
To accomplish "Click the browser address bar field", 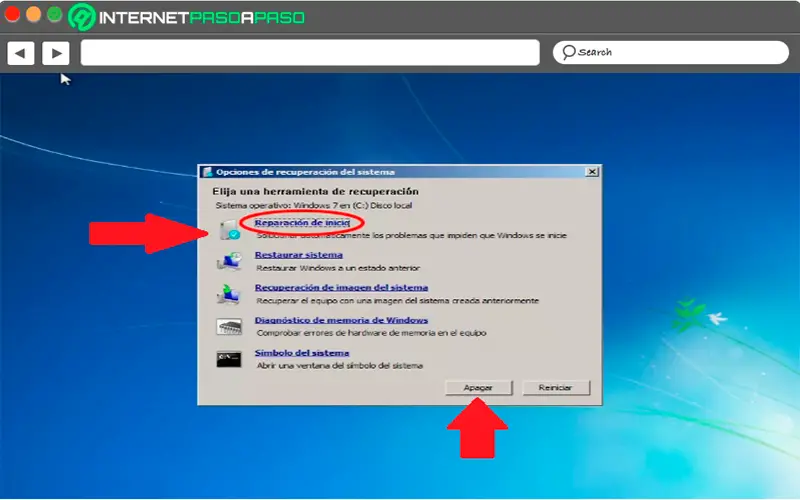I will pyautogui.click(x=310, y=53).
